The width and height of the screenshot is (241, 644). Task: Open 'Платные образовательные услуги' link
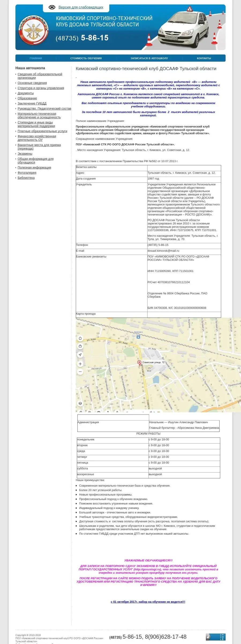click(x=42, y=131)
